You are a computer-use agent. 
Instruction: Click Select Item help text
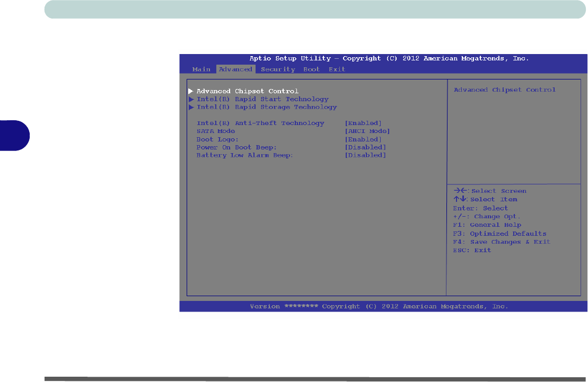click(x=494, y=199)
